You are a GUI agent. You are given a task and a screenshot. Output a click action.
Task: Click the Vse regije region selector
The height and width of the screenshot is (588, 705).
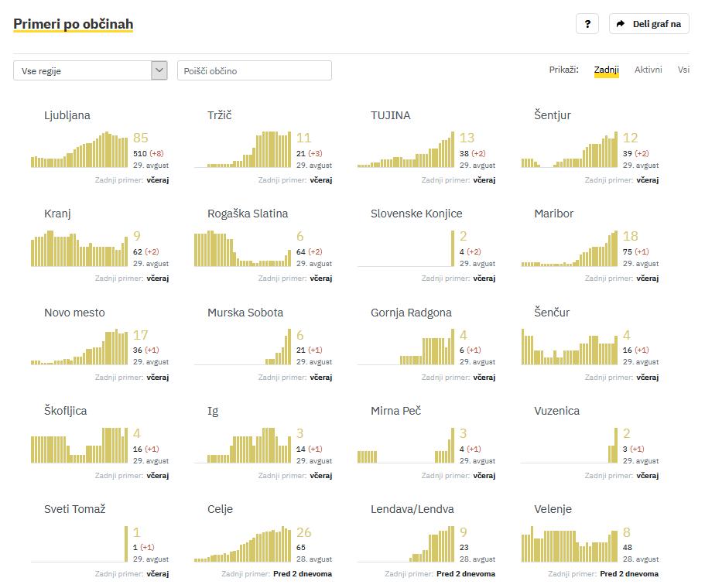pyautogui.click(x=83, y=70)
